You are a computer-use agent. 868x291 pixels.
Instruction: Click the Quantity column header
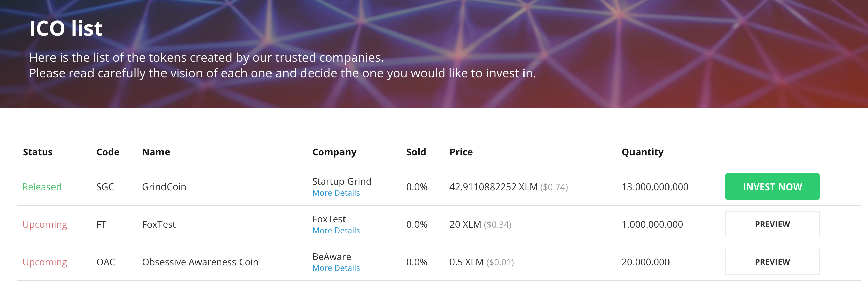coord(643,152)
